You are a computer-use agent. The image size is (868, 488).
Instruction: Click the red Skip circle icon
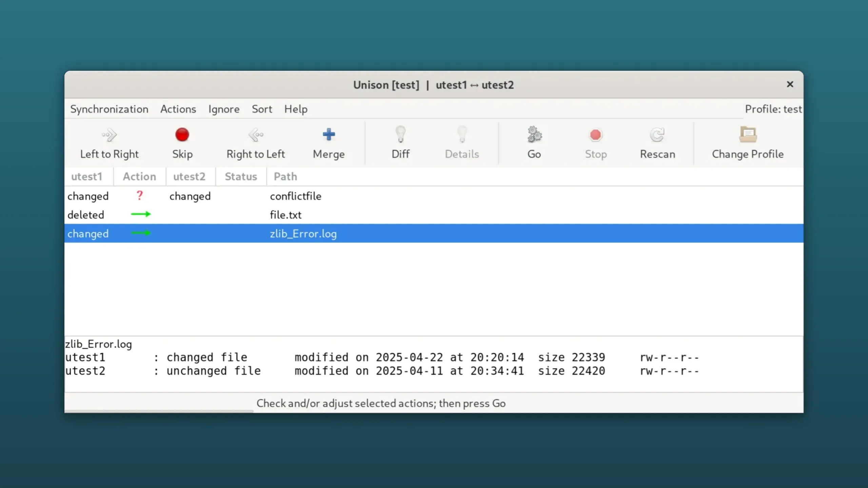coord(182,135)
